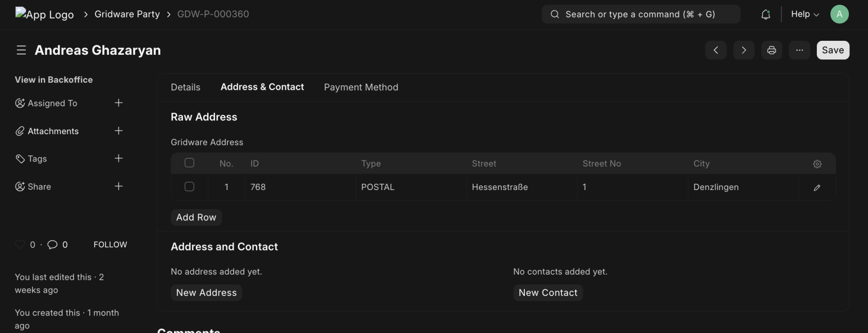Screen dimensions: 868x333
Task: Open user avatar menu A
Action: (x=840, y=14)
